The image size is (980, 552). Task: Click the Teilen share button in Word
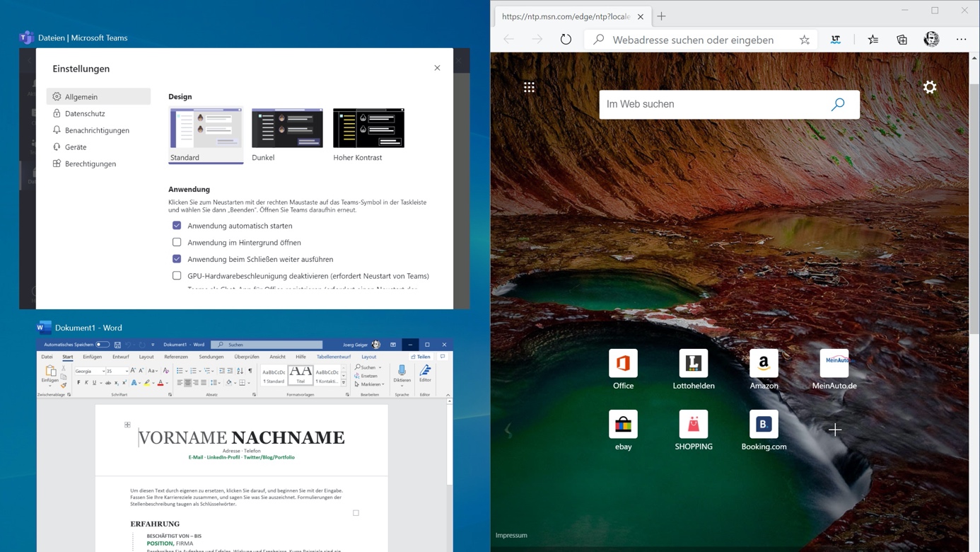[421, 357]
